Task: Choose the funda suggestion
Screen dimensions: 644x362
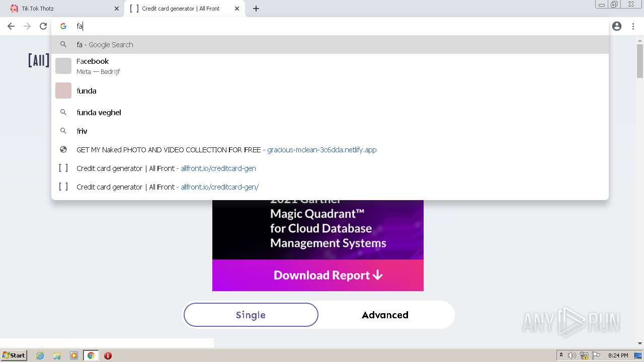Action: click(330, 91)
